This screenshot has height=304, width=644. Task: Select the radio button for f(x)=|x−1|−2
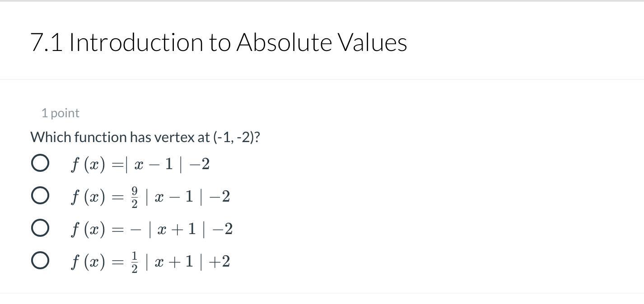coord(40,163)
